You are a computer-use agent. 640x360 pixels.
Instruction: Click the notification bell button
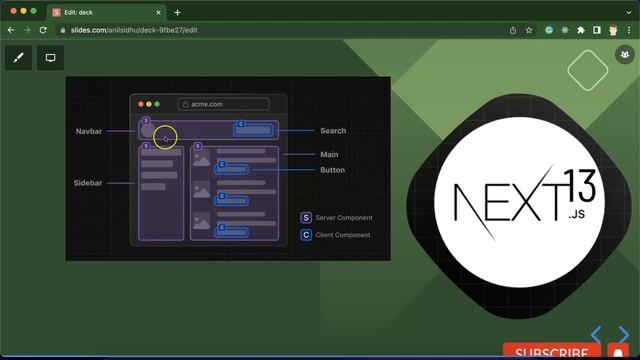[x=618, y=351]
